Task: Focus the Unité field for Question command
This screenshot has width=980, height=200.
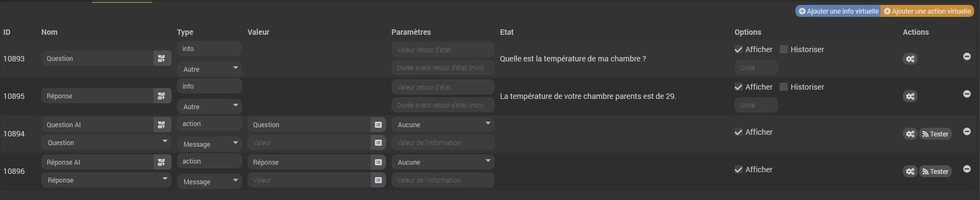Action: [x=756, y=68]
